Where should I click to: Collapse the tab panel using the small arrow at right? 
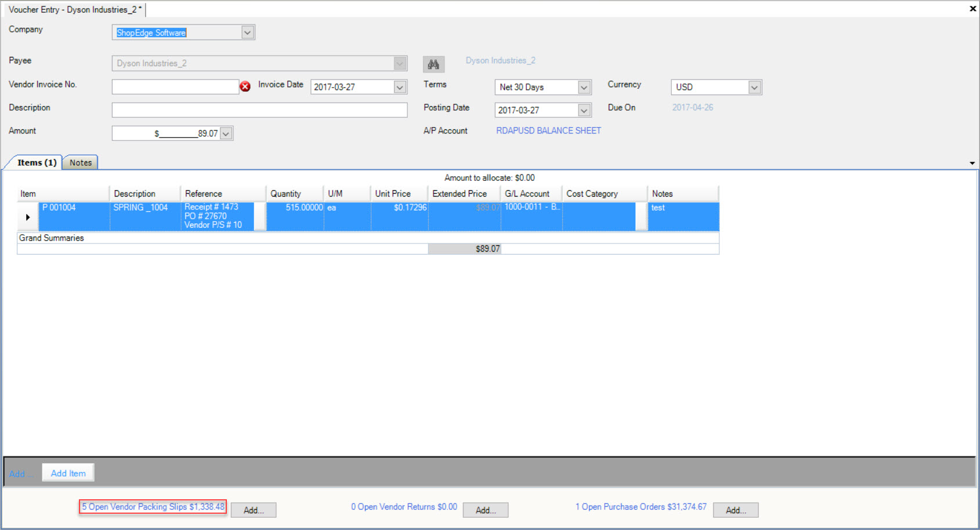[x=972, y=164]
